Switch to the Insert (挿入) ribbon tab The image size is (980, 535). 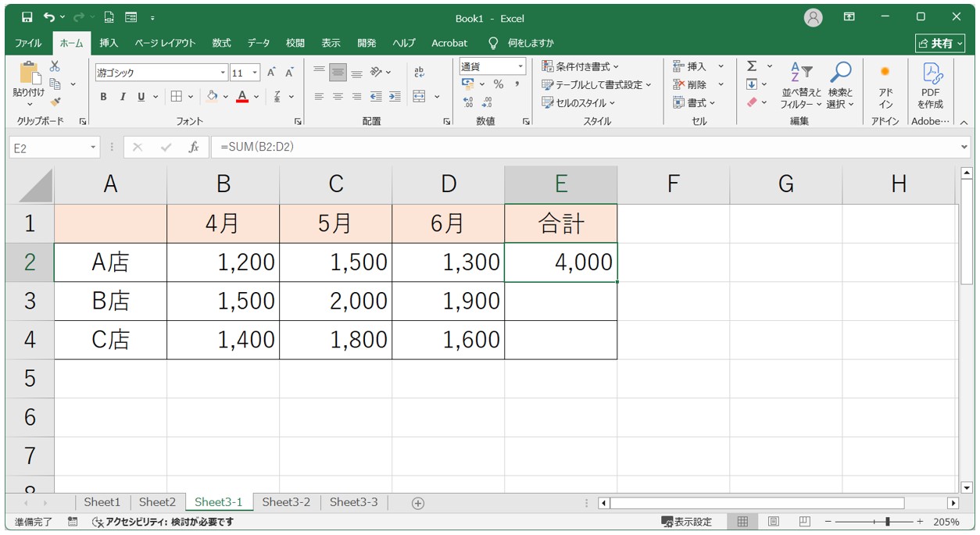(x=109, y=43)
